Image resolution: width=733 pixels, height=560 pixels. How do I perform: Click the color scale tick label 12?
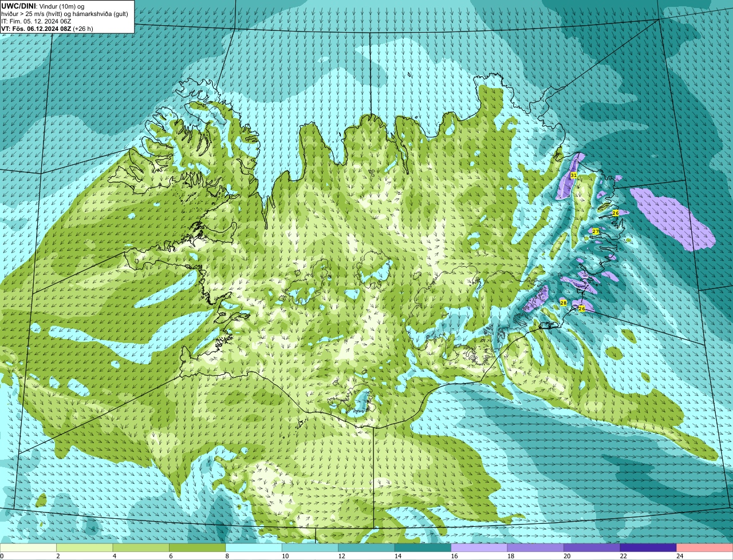coord(342,556)
